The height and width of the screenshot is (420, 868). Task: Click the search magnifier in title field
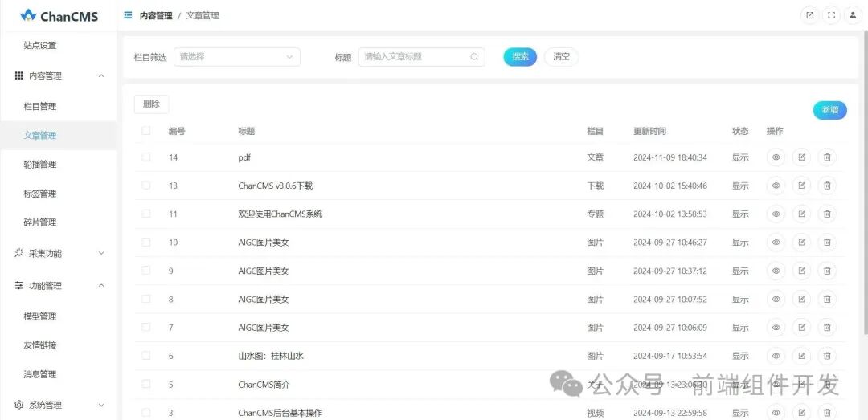(x=474, y=56)
